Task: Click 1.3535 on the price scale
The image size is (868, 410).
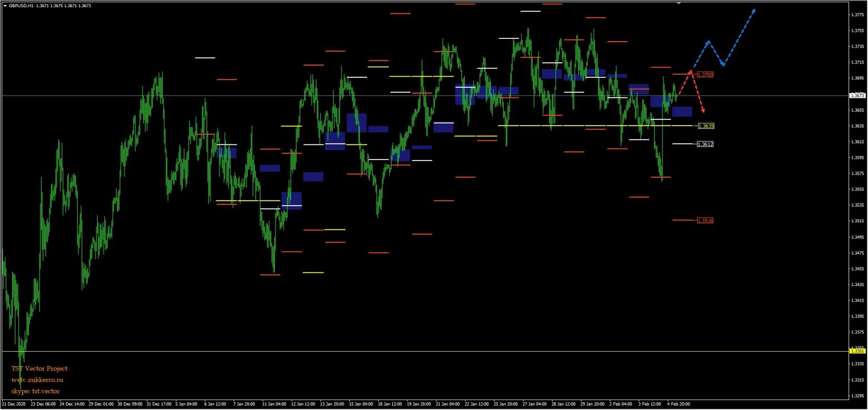Action: [x=858, y=205]
